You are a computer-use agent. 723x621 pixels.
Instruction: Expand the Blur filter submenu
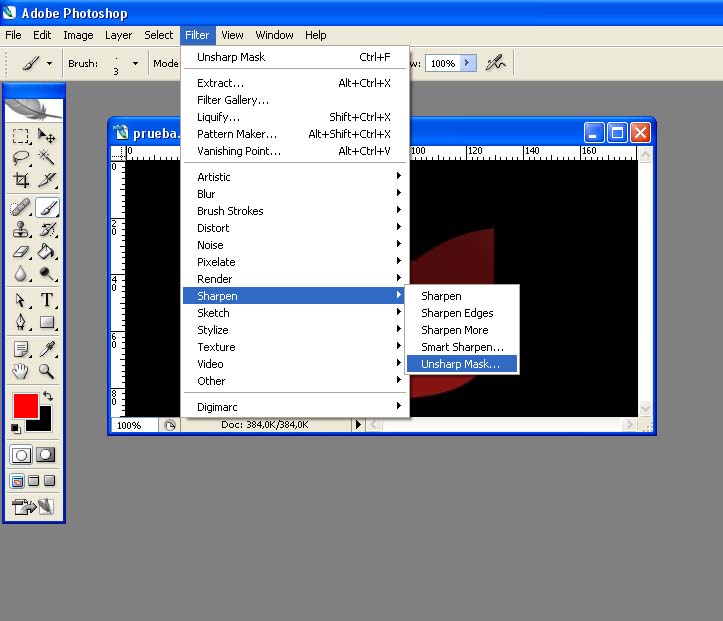[x=294, y=194]
